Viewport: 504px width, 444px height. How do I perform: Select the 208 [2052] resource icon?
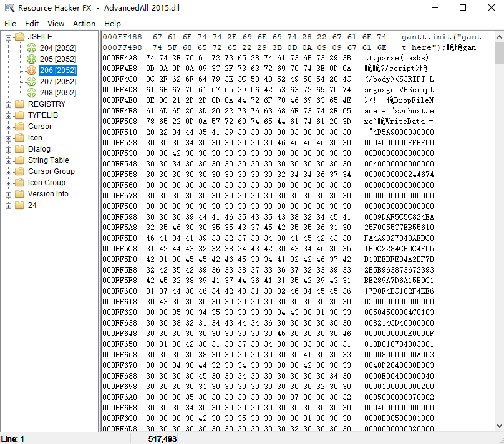point(31,93)
